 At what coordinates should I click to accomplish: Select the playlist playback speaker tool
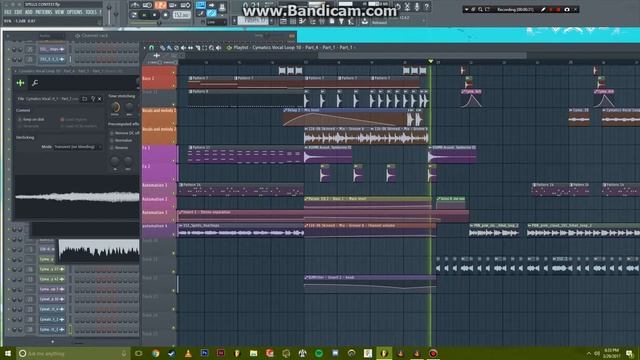[219, 48]
